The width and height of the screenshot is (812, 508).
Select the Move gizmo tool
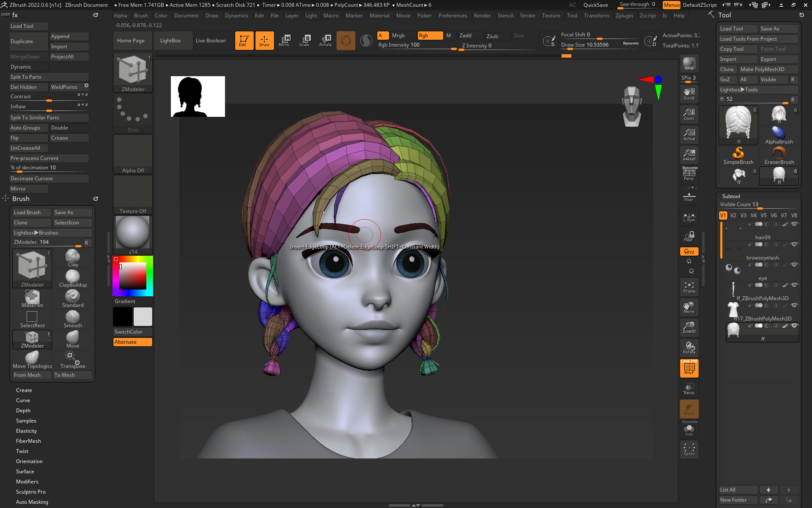click(x=284, y=41)
